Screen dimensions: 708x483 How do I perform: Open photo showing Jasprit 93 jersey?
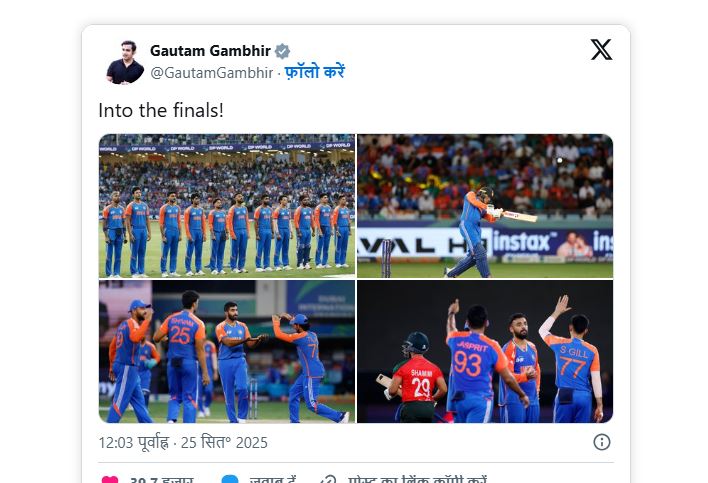485,351
